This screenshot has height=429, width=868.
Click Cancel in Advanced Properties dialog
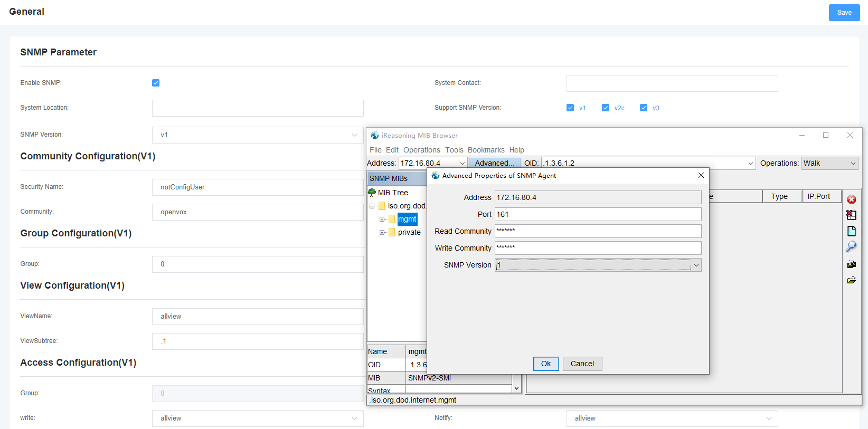click(582, 364)
